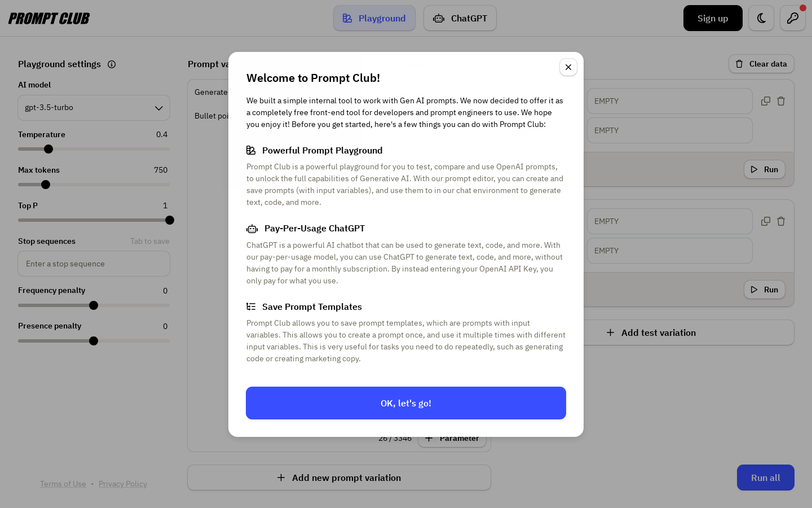The width and height of the screenshot is (812, 508).
Task: Click the Sign up button
Action: pyautogui.click(x=713, y=18)
